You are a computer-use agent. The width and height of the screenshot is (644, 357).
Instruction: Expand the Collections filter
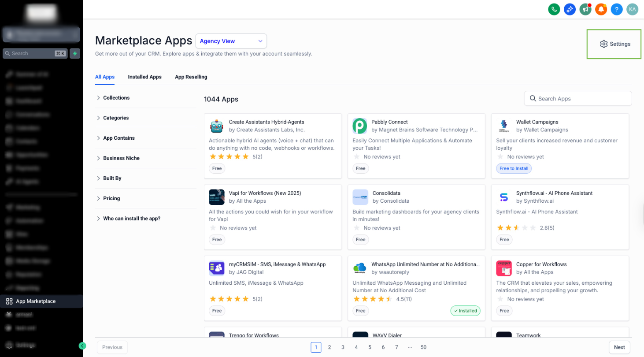(146, 98)
